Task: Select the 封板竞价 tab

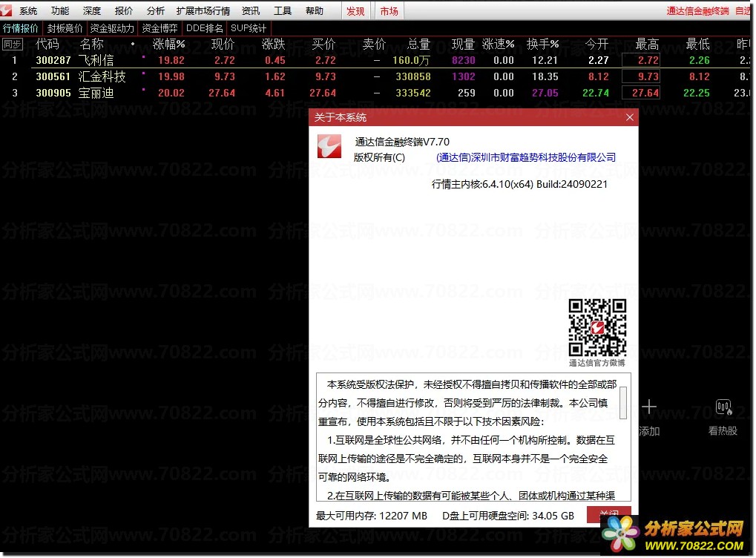Action: 65,28
